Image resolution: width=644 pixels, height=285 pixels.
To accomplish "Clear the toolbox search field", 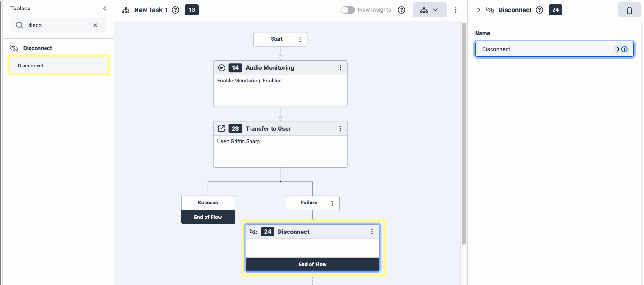I will 95,25.
